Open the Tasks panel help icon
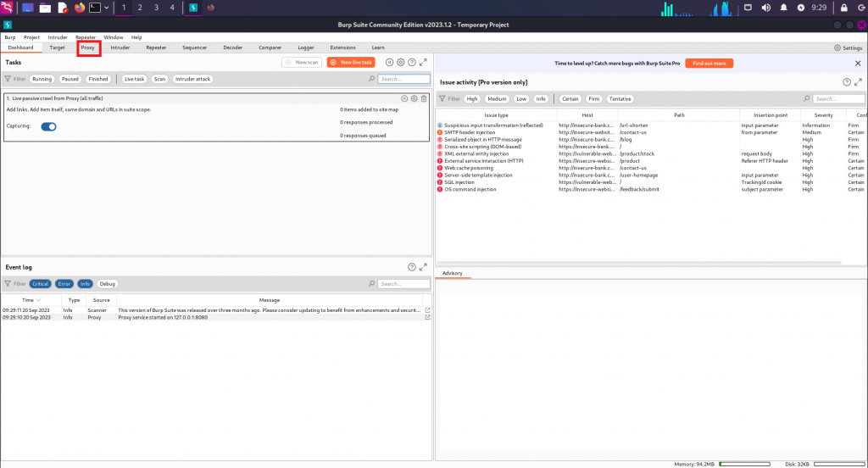 point(412,63)
